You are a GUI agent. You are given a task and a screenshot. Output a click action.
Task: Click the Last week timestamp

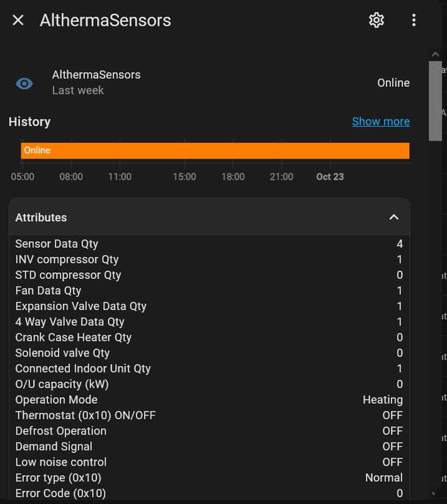(78, 91)
